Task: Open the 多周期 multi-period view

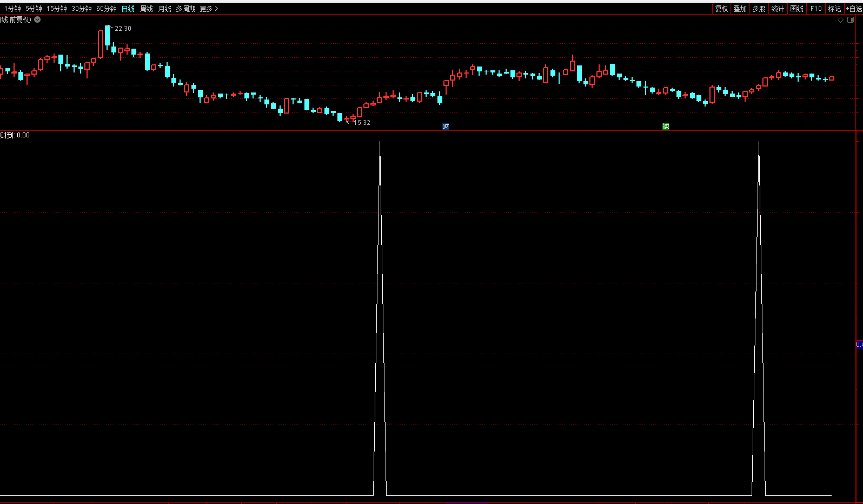Action: pos(185,9)
